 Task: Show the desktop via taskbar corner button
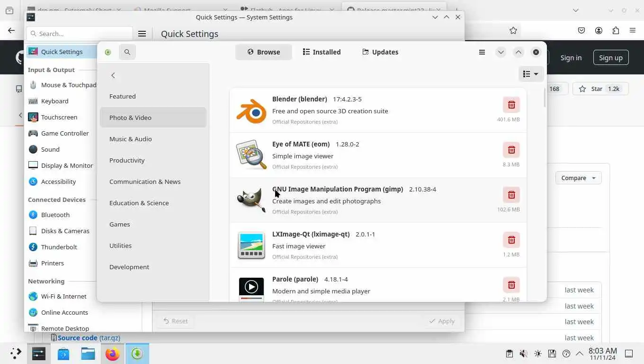[629, 354]
